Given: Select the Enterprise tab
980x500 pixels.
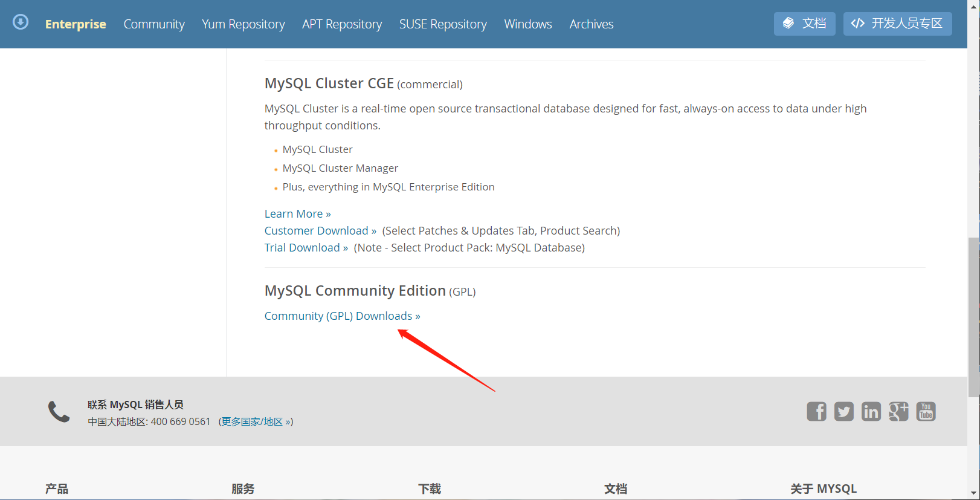Looking at the screenshot, I should (x=76, y=24).
